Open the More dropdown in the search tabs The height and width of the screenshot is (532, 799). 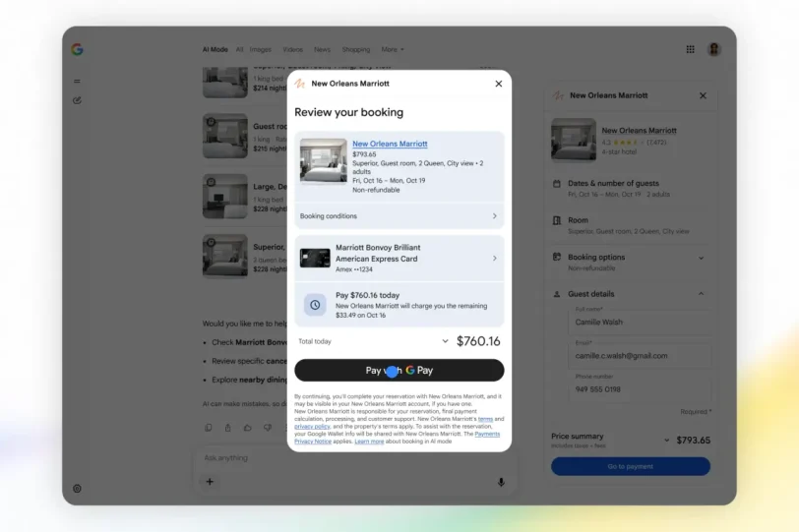point(393,49)
